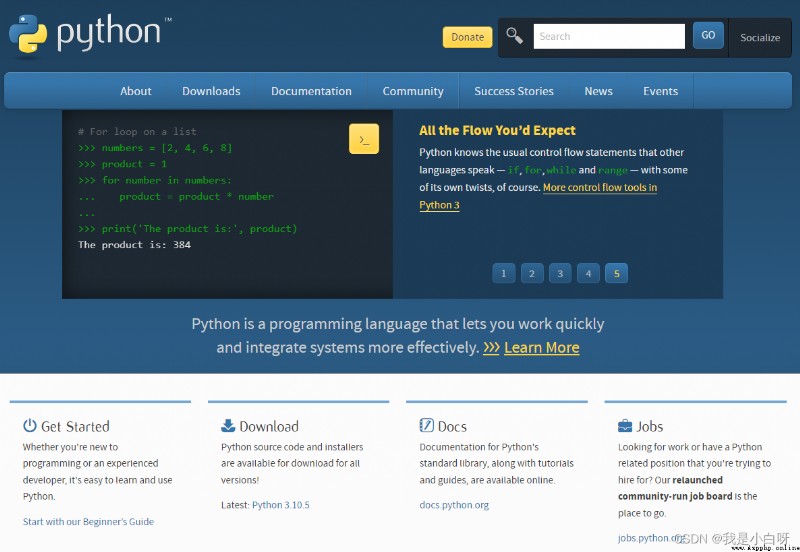Open the Socialize menu
The height and width of the screenshot is (552, 800).
click(760, 38)
